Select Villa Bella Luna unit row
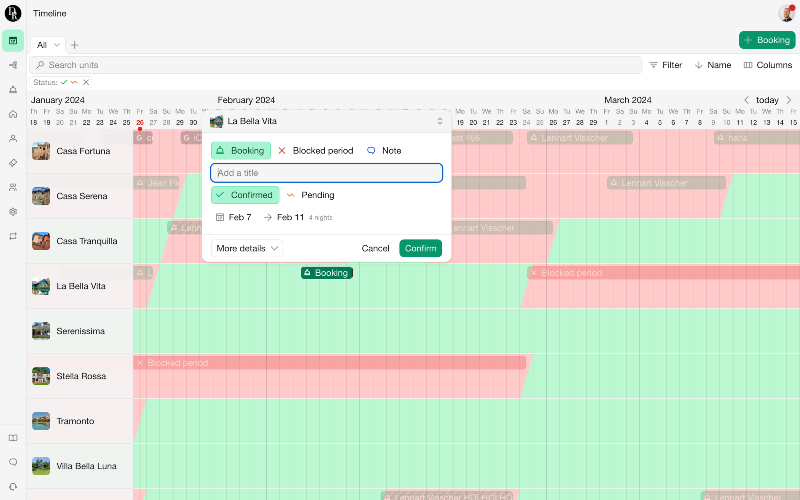The image size is (800, 500). [x=80, y=466]
